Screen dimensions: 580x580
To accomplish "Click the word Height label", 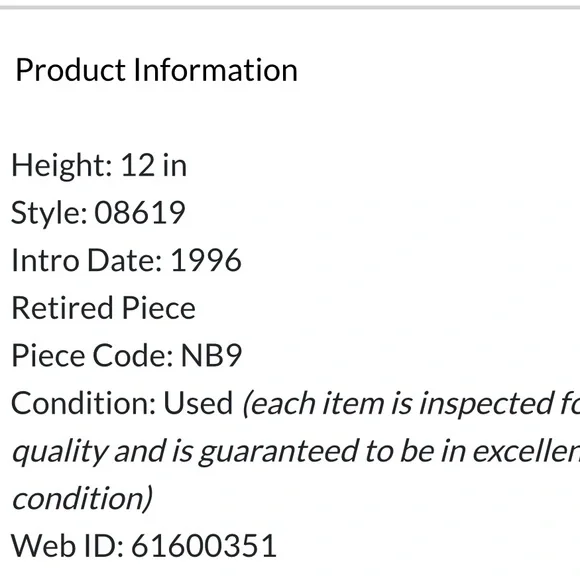I will [59, 165].
